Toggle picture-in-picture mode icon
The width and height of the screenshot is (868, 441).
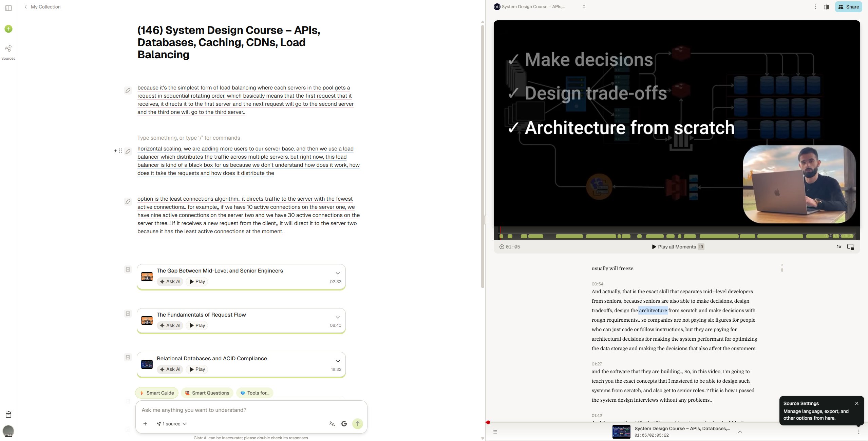point(851,247)
